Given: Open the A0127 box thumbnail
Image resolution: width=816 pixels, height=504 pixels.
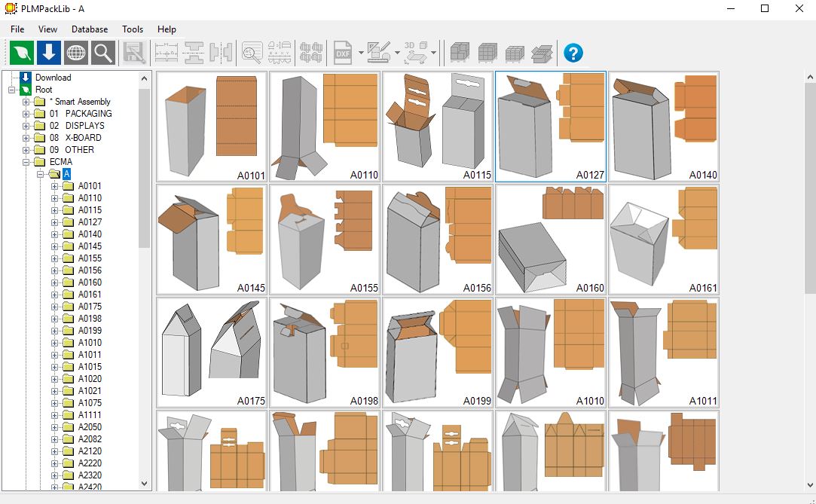Looking at the screenshot, I should [551, 127].
